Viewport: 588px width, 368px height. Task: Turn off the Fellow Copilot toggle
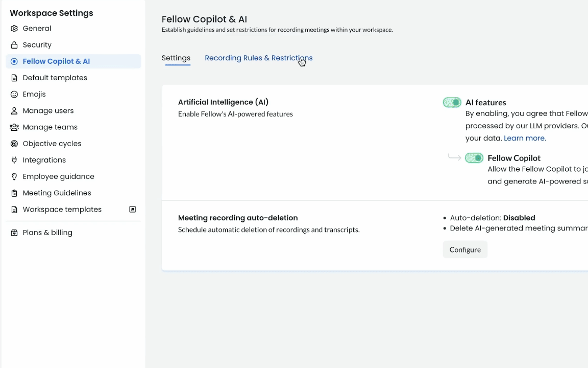click(x=474, y=158)
